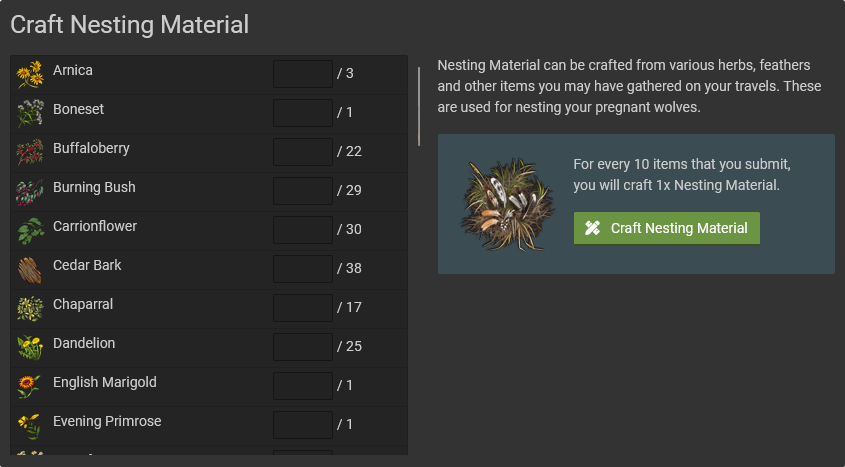Click the Dandelion flower icon

pos(31,347)
